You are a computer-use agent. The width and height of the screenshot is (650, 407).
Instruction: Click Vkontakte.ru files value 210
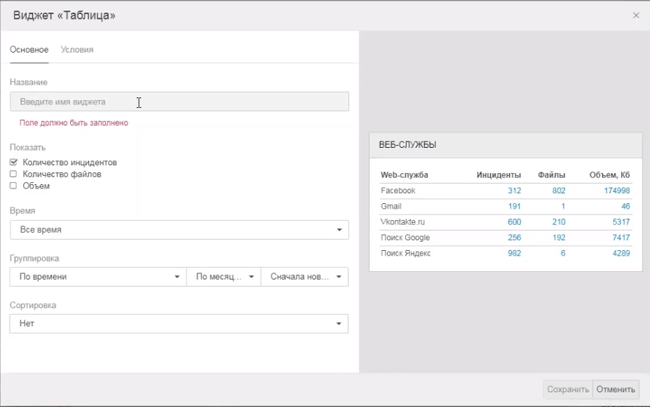(558, 222)
